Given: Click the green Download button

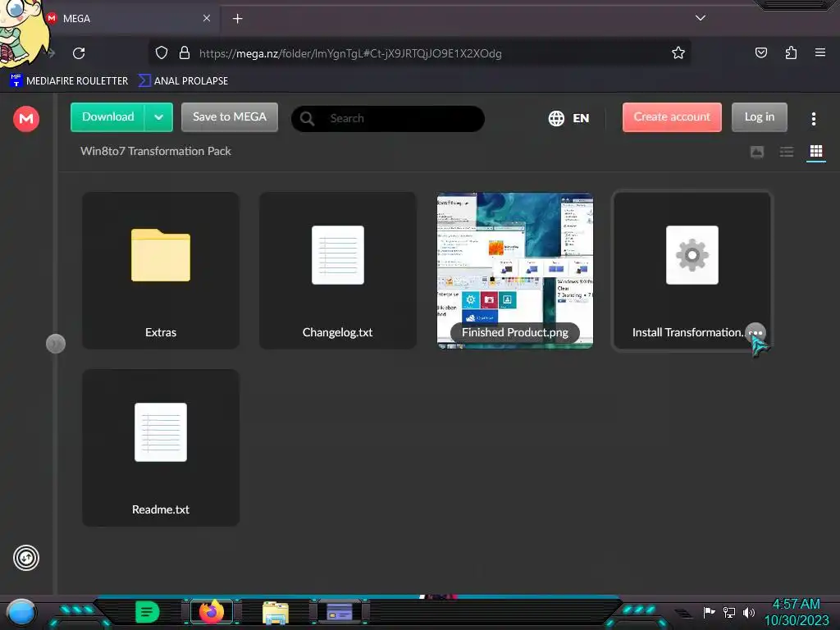Looking at the screenshot, I should pyautogui.click(x=107, y=116).
